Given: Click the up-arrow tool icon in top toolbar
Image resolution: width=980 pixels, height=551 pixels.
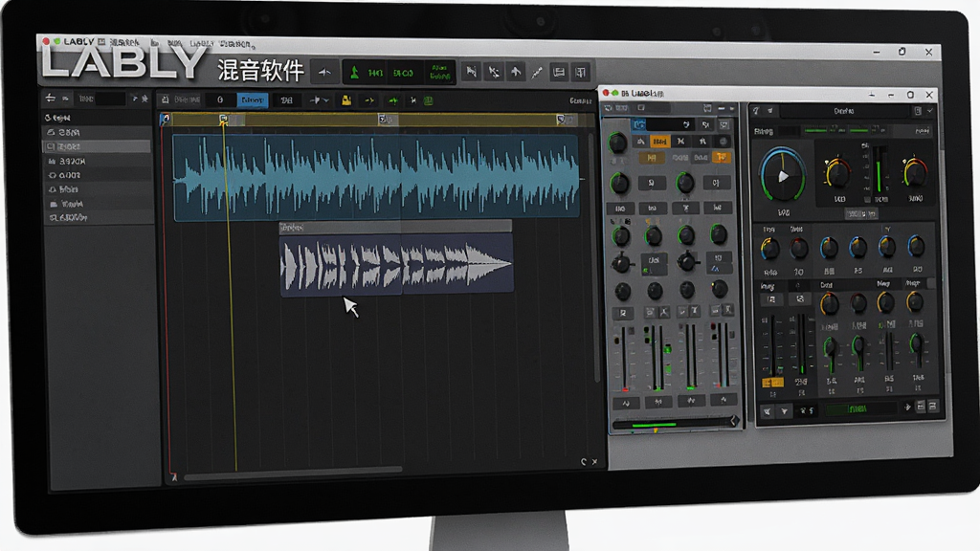Looking at the screenshot, I should point(516,73).
